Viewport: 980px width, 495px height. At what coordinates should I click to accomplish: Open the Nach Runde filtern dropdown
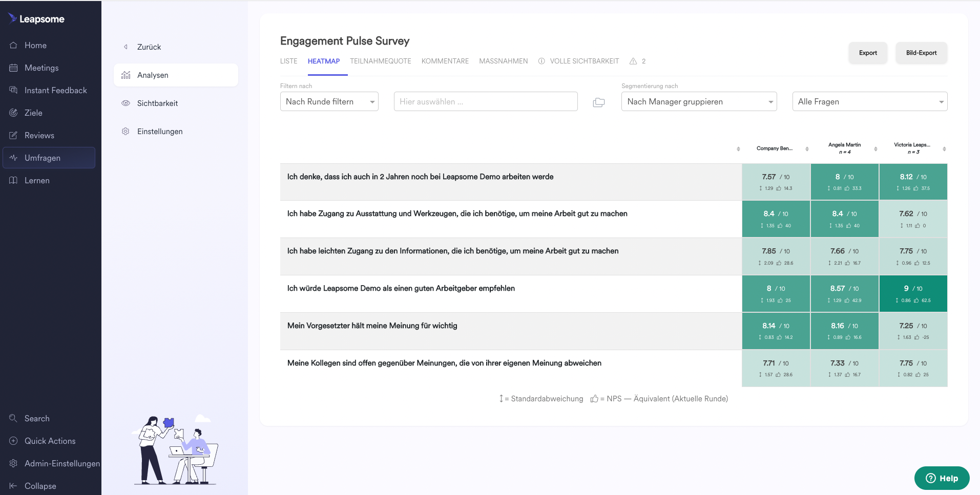[329, 102]
